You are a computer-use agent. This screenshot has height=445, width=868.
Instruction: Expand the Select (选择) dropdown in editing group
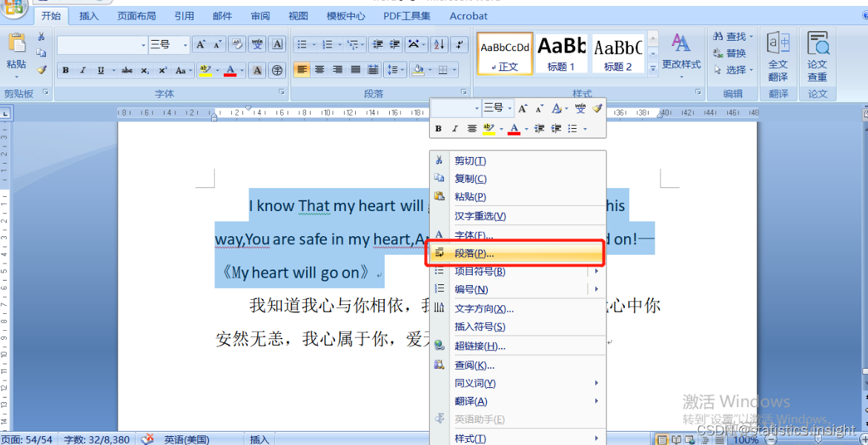click(734, 70)
